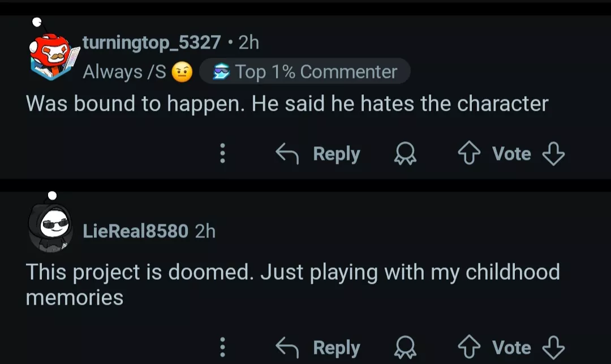Screen dimensions: 611x364
Task: Tap reply arrow icon on second comment
Action: click(x=287, y=347)
